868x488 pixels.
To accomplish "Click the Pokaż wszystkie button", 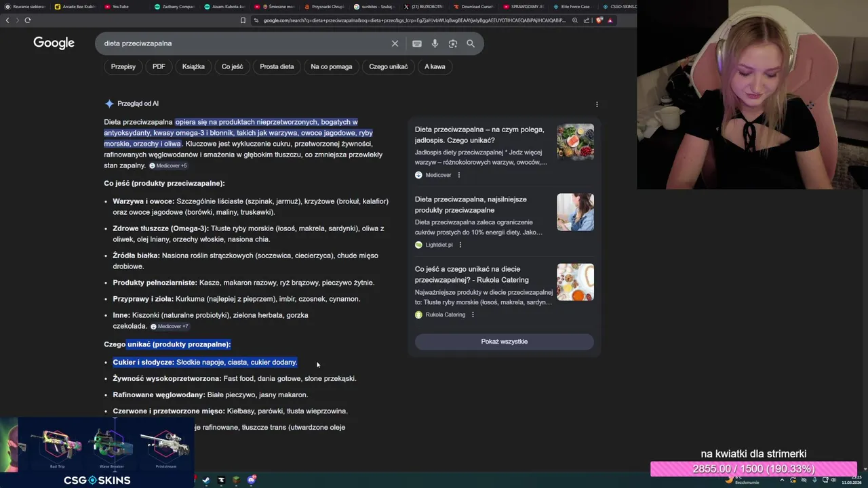I will (x=505, y=342).
